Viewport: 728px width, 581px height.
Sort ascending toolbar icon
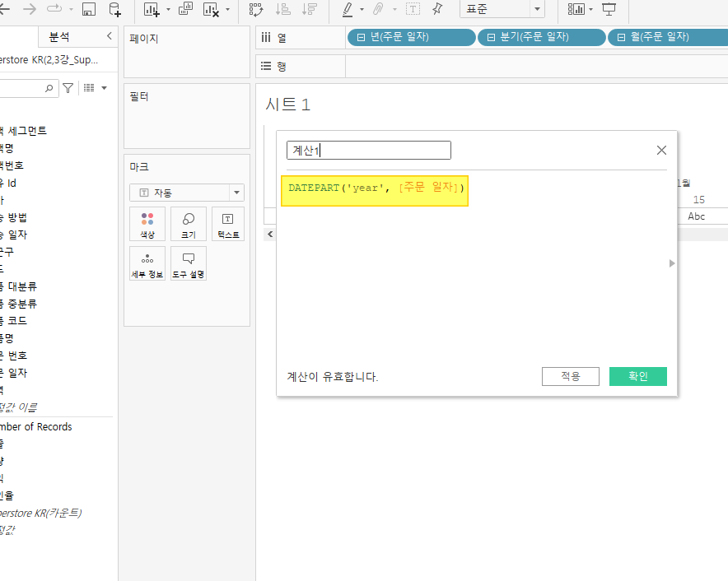282,9
